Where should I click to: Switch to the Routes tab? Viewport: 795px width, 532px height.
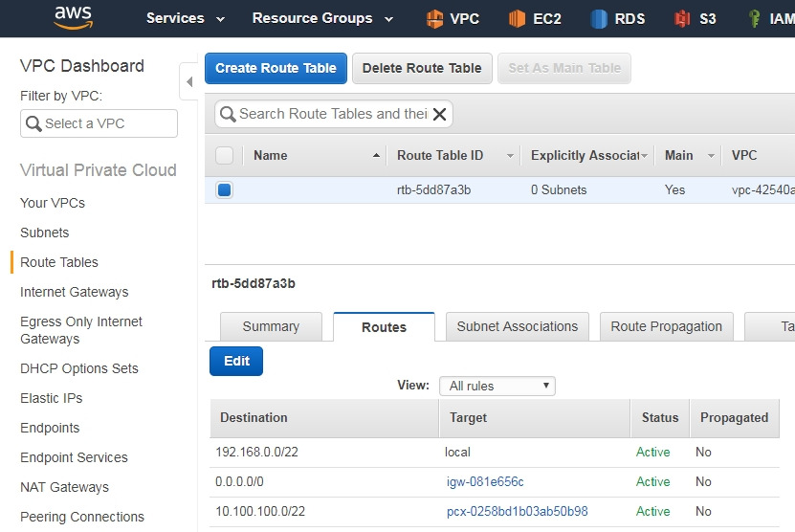point(384,327)
